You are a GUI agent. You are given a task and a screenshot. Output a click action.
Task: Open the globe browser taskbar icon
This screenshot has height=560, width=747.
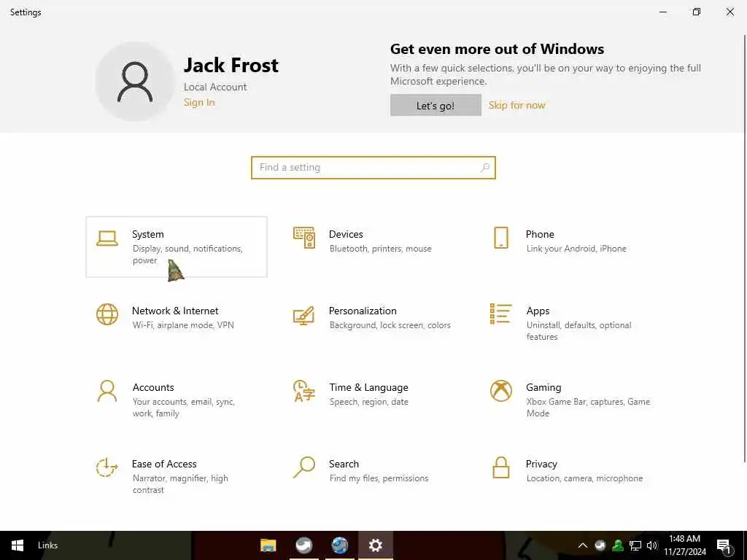(x=340, y=545)
